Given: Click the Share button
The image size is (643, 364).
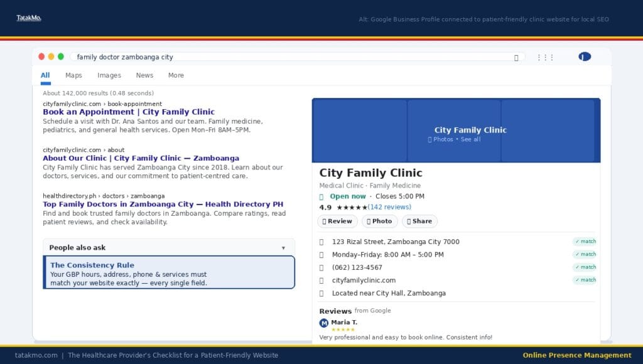Looking at the screenshot, I should [419, 222].
